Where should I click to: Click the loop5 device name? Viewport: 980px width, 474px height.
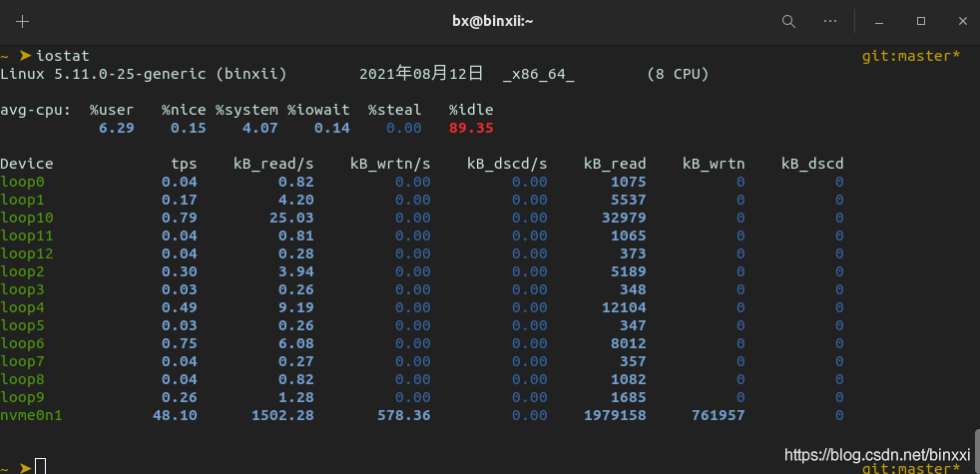(23, 325)
